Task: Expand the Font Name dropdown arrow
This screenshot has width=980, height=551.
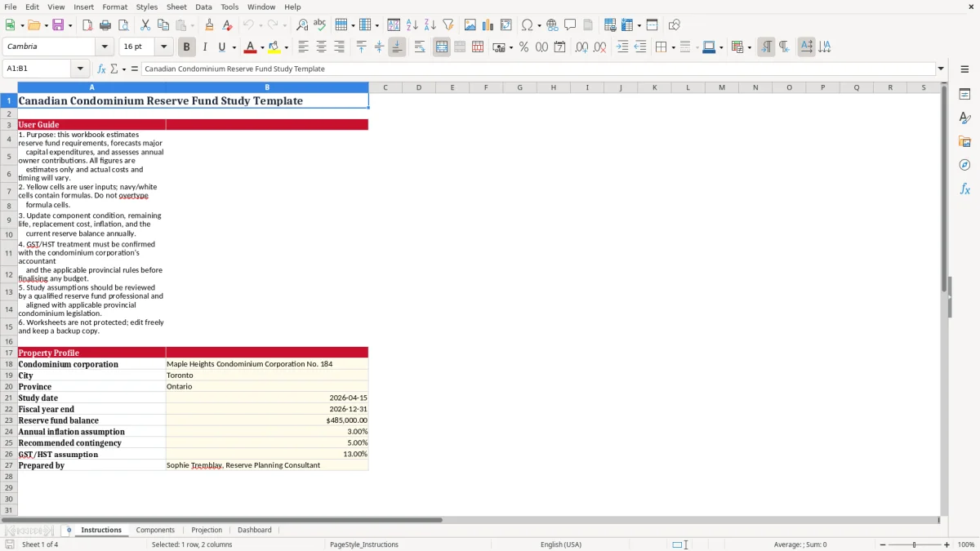Action: coord(105,47)
